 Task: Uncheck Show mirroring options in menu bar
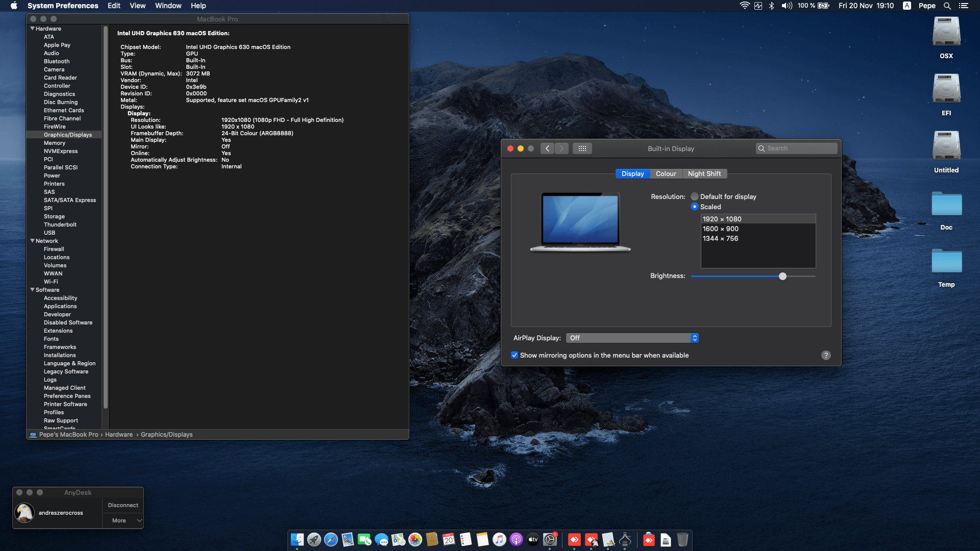click(x=514, y=355)
